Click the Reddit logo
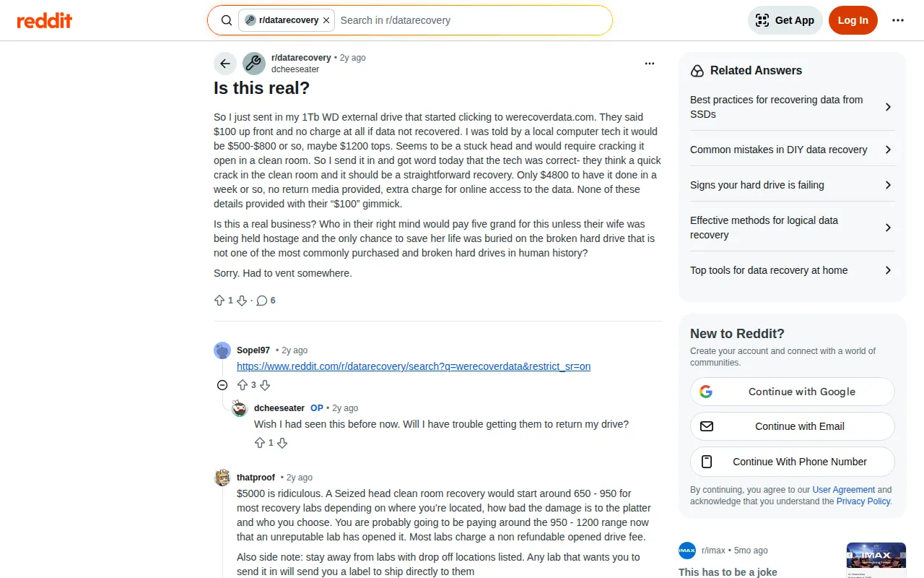 click(45, 20)
